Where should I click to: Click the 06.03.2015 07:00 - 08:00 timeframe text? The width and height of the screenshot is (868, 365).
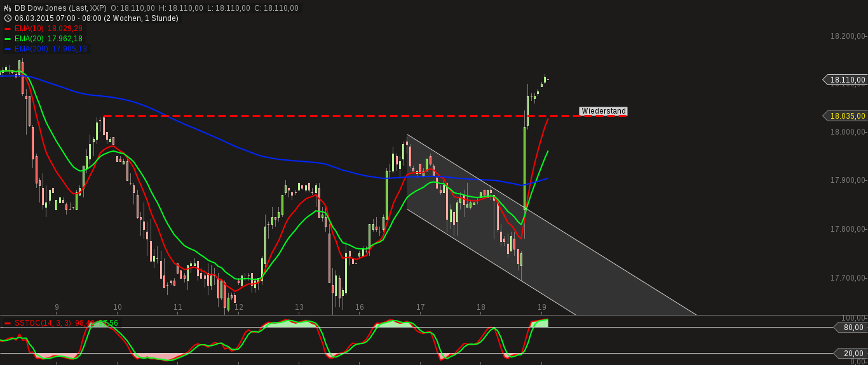coord(97,18)
